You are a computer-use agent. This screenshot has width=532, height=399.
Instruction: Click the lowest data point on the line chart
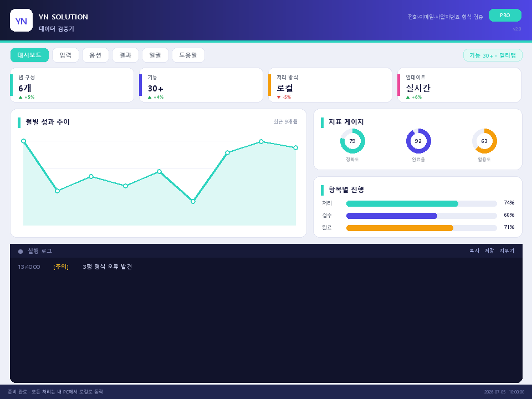(x=193, y=202)
